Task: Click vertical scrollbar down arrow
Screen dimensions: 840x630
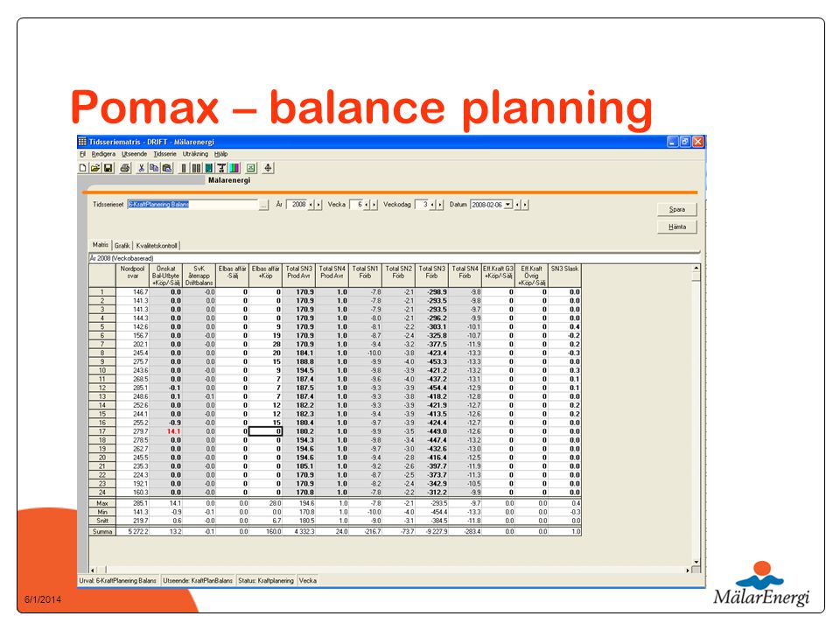Action: coord(696,562)
